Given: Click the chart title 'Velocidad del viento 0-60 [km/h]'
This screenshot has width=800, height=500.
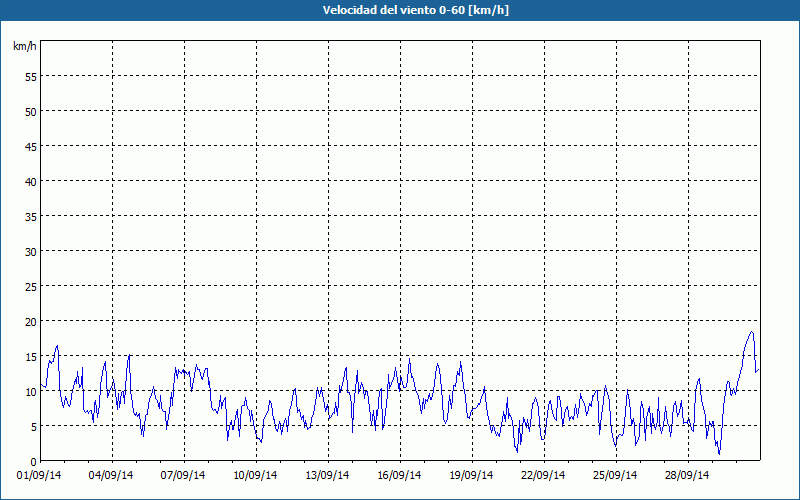Looking at the screenshot, I should point(415,10).
